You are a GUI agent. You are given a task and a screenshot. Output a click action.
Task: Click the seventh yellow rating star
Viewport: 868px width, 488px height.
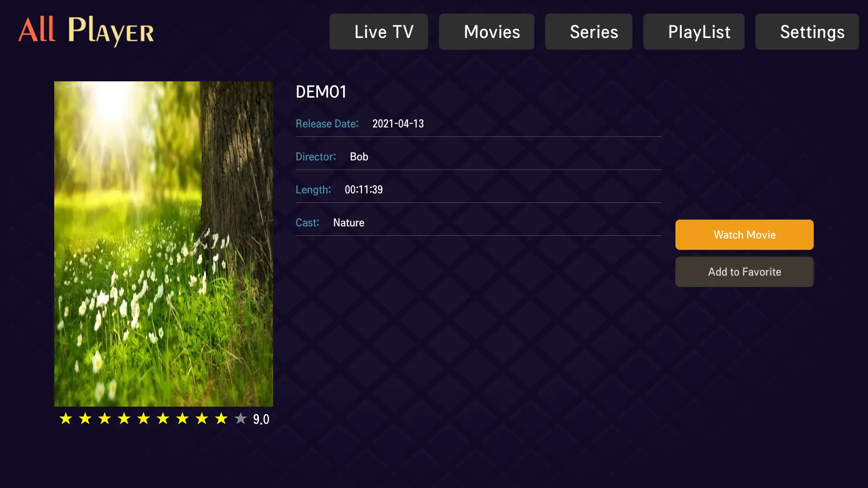click(182, 418)
